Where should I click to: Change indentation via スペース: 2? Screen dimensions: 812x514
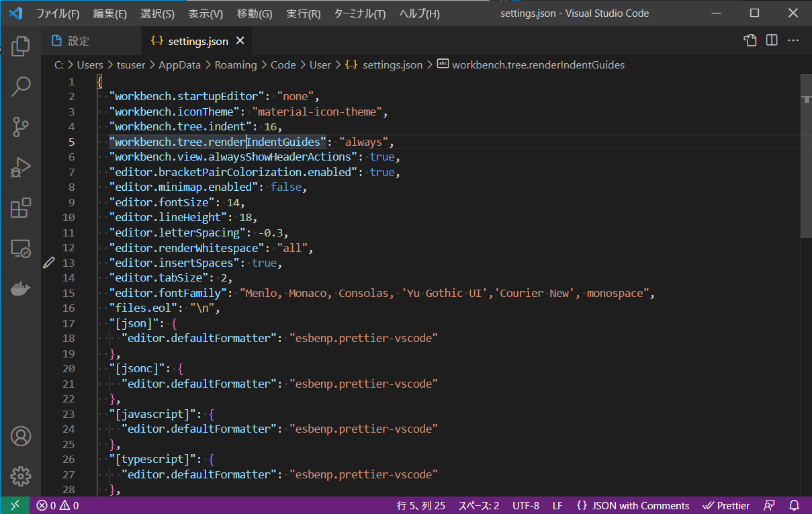click(x=479, y=505)
